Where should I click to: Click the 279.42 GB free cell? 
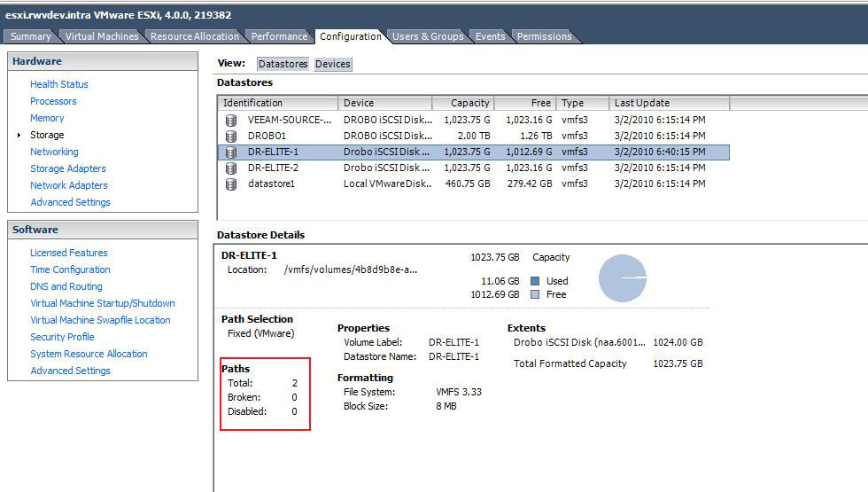point(530,184)
